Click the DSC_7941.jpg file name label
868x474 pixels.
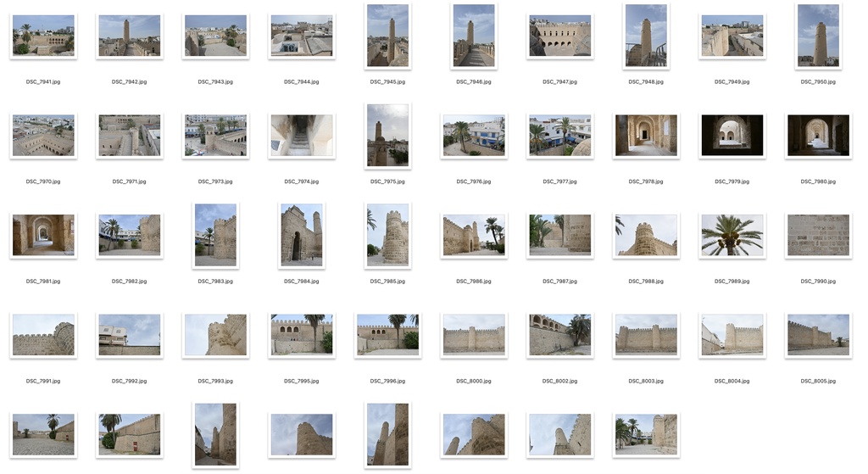pos(43,82)
